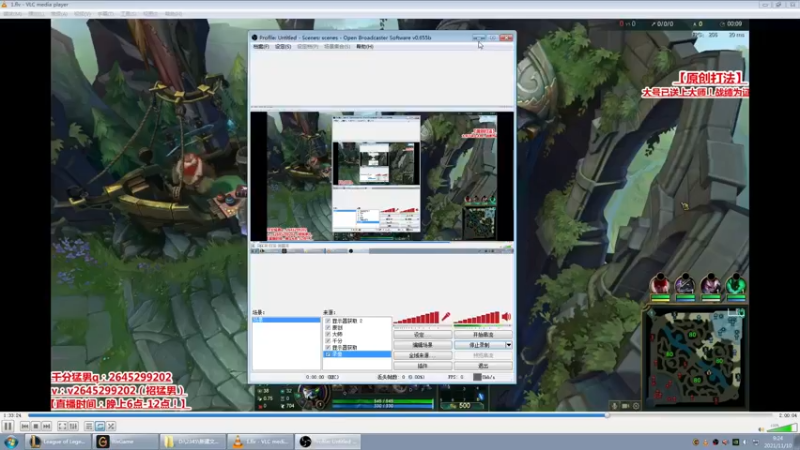Click the OBS 设定... button
800x450 pixels.
pyautogui.click(x=422, y=335)
